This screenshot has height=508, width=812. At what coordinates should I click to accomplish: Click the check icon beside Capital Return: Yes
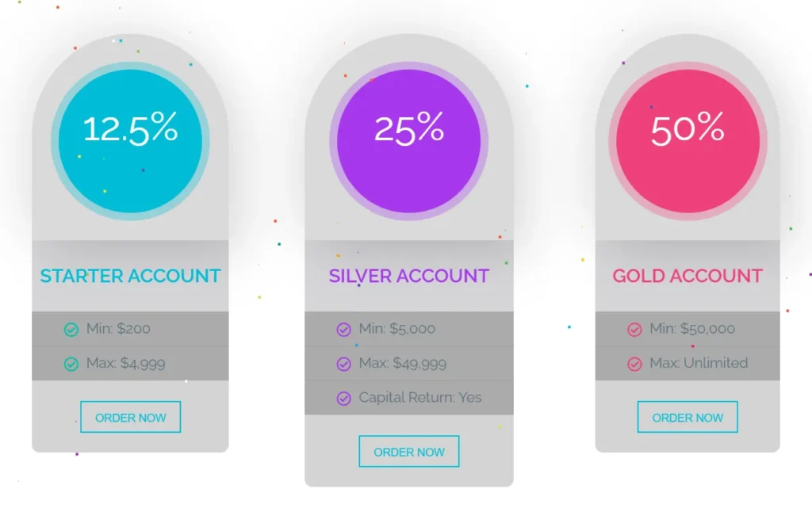pyautogui.click(x=343, y=399)
